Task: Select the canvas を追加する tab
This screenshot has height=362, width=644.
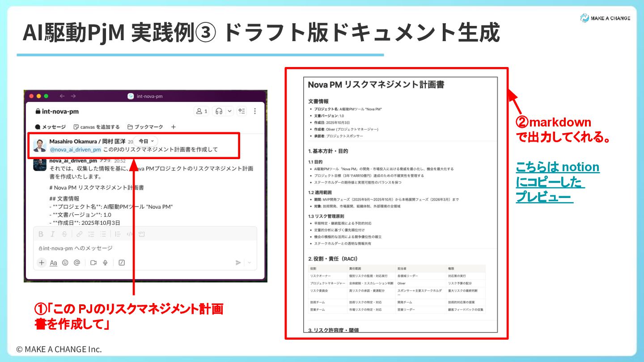Action: click(97, 127)
